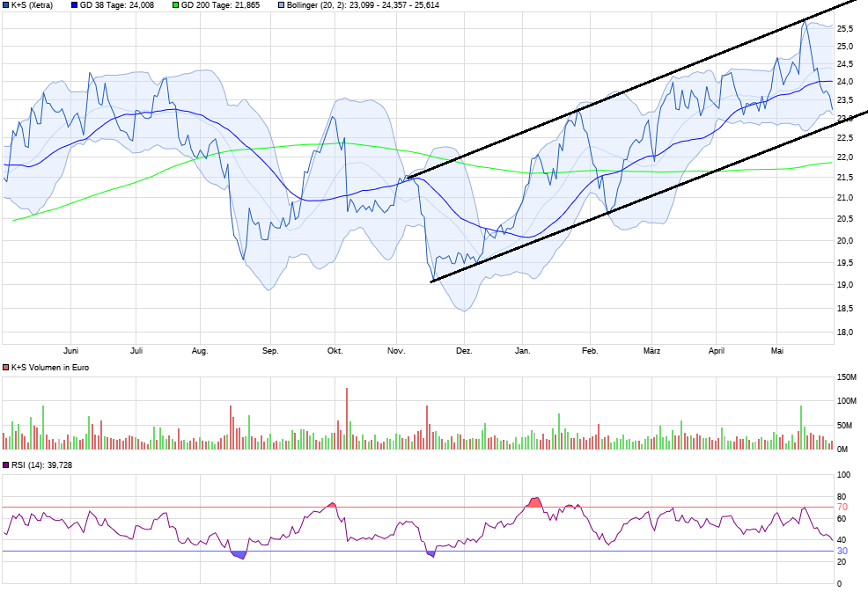Click the red overbought RSI peak in January
Screen dimensions: 868x592
click(534, 502)
